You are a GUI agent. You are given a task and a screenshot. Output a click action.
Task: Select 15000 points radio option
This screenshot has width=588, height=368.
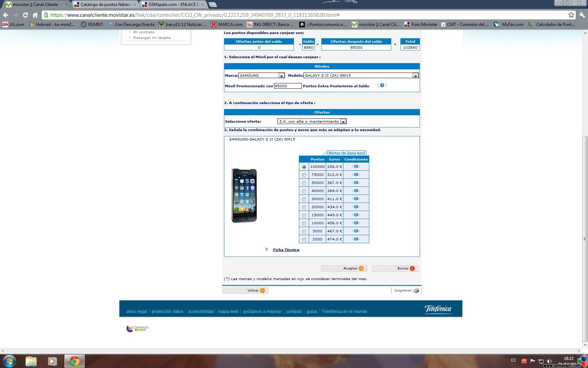(x=304, y=216)
